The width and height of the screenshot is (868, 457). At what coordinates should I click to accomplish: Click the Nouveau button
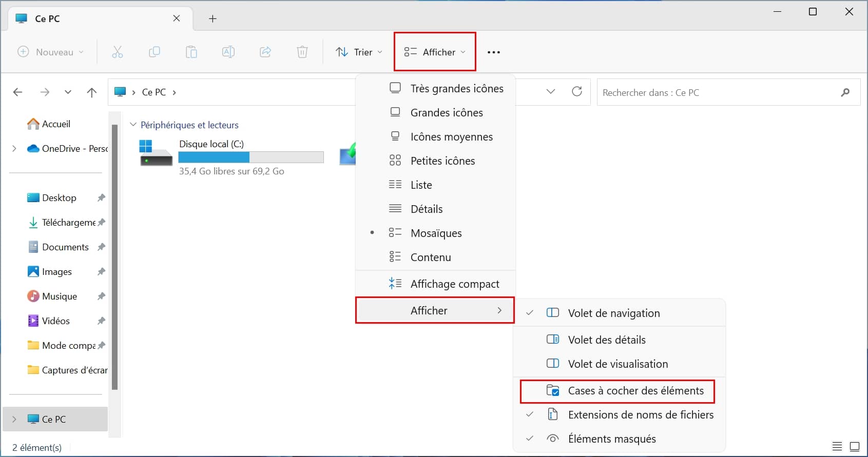click(50, 52)
